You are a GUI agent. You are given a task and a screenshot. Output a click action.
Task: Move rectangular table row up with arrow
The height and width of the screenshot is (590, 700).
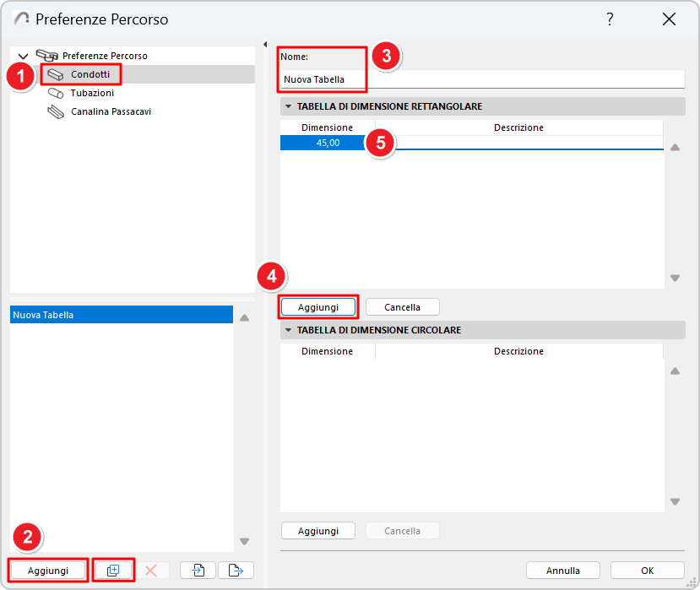(x=675, y=148)
